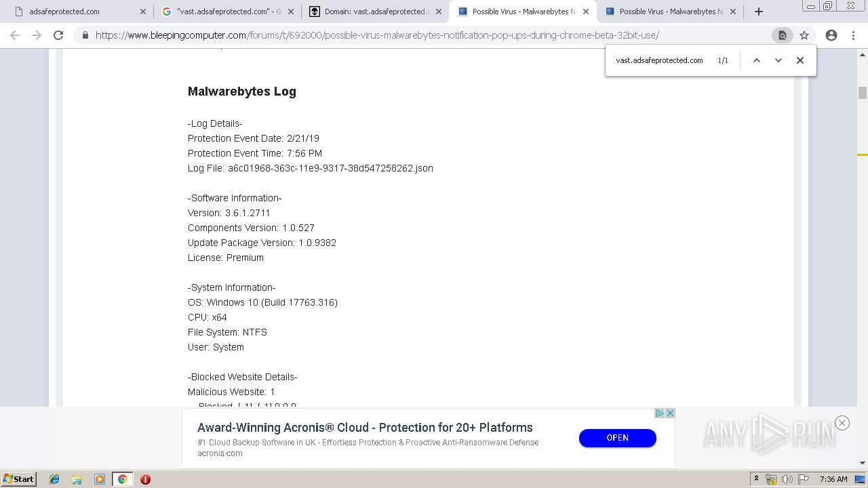Select the active Possible Virus - Malwarebytes tab

522,12
